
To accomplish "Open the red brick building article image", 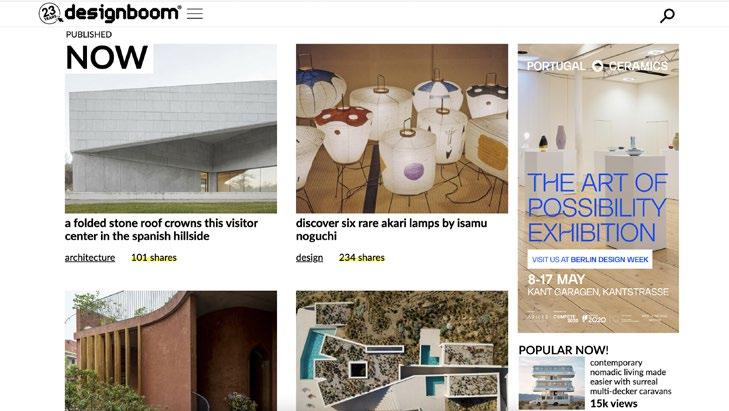I will point(171,351).
